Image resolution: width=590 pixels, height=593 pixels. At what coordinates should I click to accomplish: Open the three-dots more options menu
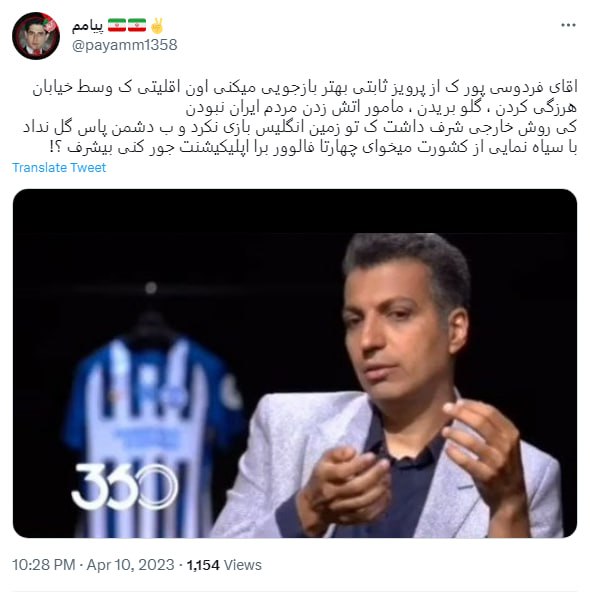568,25
